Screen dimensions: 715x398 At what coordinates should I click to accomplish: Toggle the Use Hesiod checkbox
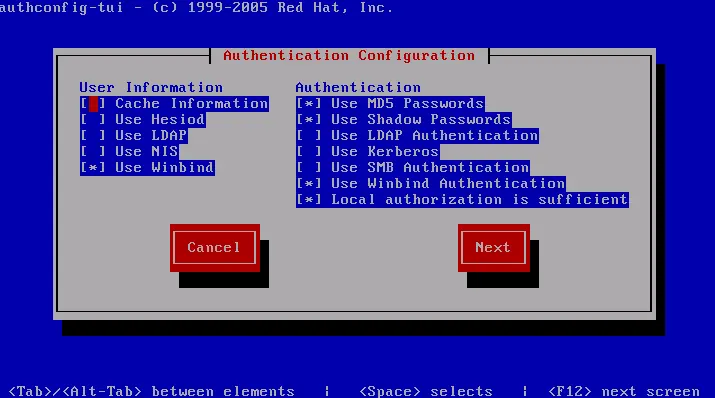coord(142,119)
